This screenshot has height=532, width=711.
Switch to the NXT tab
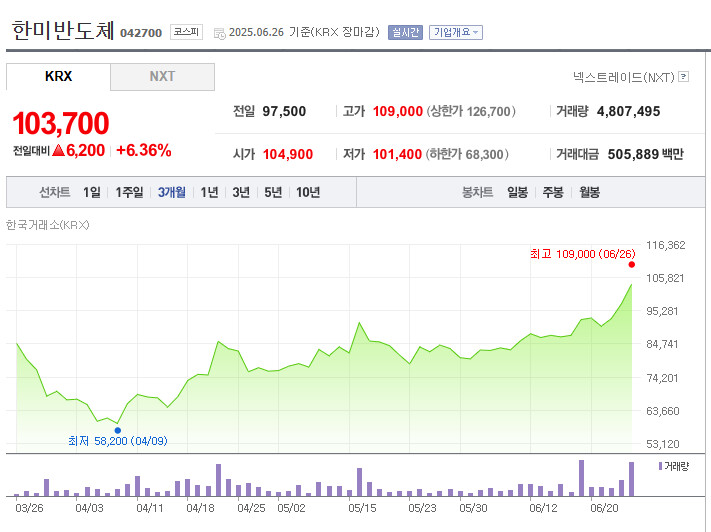tap(162, 76)
